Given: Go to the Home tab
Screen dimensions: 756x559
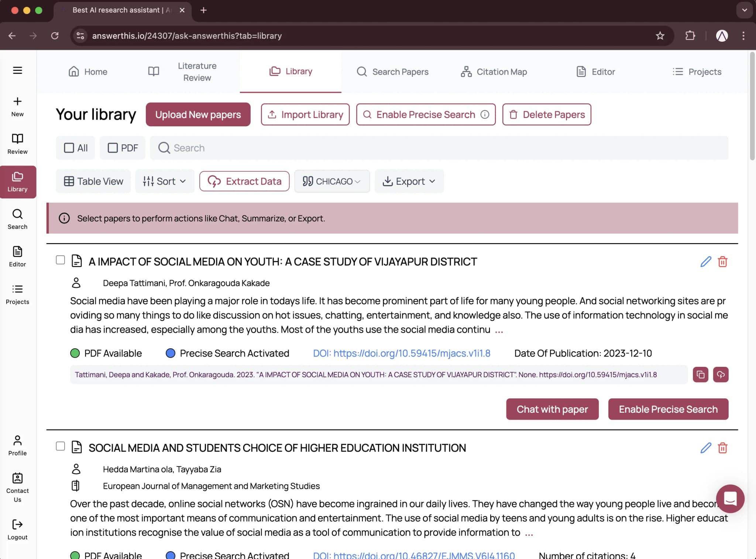Looking at the screenshot, I should point(88,72).
